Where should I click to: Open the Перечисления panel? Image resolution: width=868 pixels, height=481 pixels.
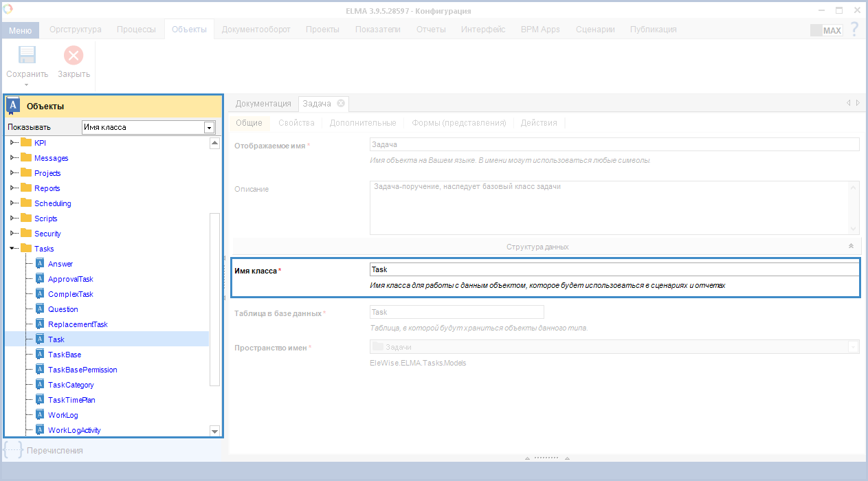[55, 451]
